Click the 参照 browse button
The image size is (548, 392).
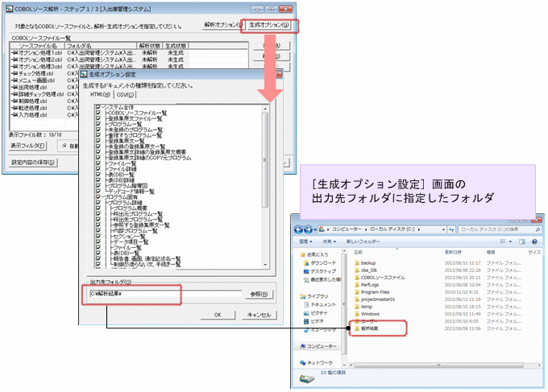click(259, 295)
